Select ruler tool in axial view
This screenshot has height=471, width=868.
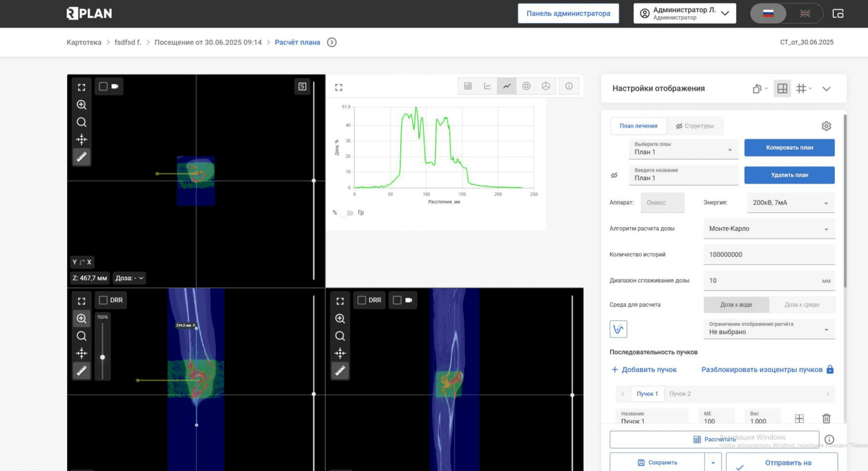pos(81,157)
